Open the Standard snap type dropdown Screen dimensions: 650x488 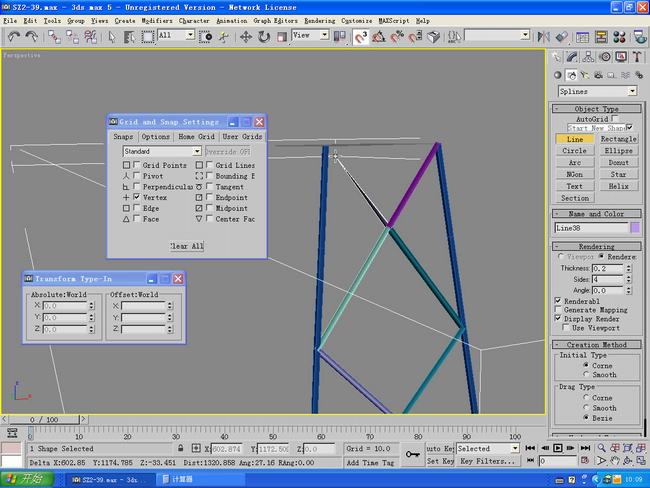pos(197,151)
